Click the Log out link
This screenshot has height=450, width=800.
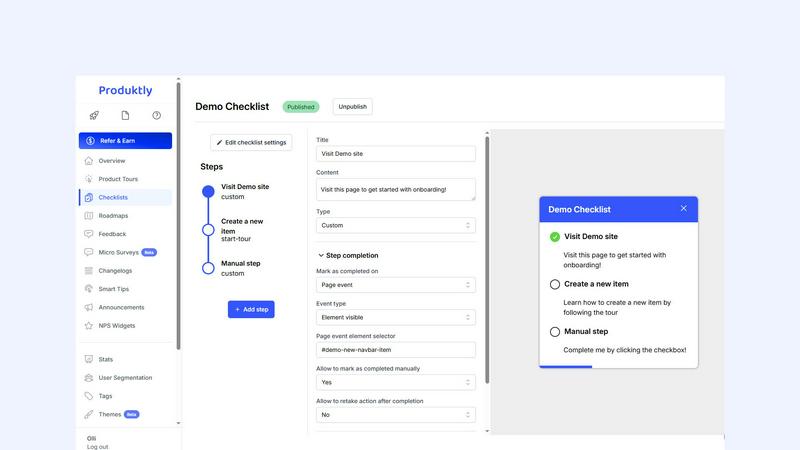tap(97, 446)
